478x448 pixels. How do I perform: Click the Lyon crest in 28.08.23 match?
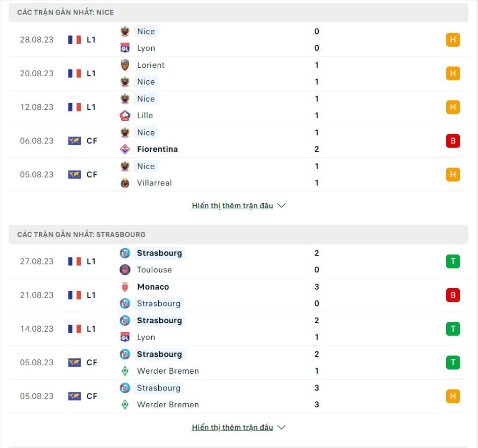125,48
